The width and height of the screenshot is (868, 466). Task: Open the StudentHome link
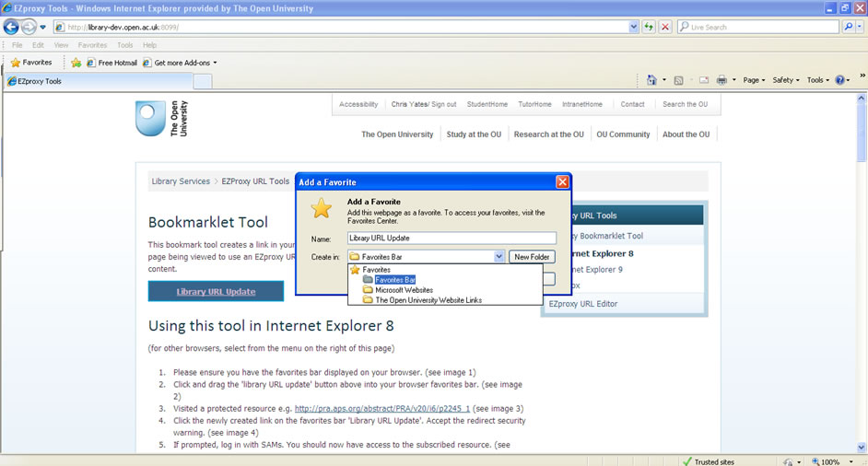pos(487,104)
